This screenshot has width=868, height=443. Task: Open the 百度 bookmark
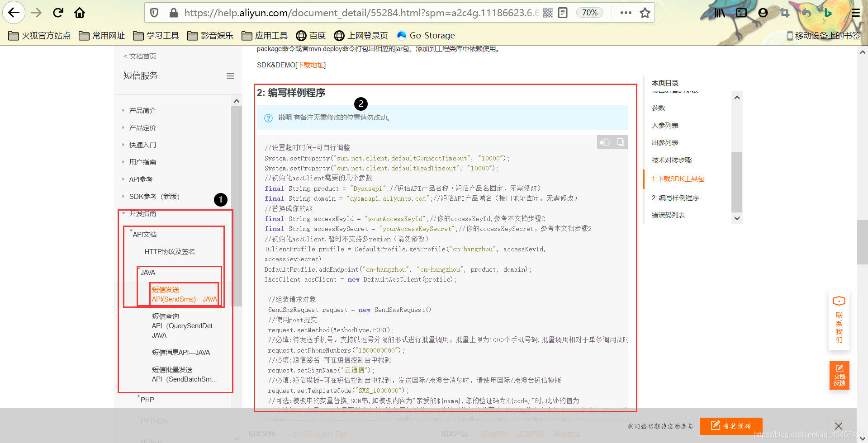[311, 35]
